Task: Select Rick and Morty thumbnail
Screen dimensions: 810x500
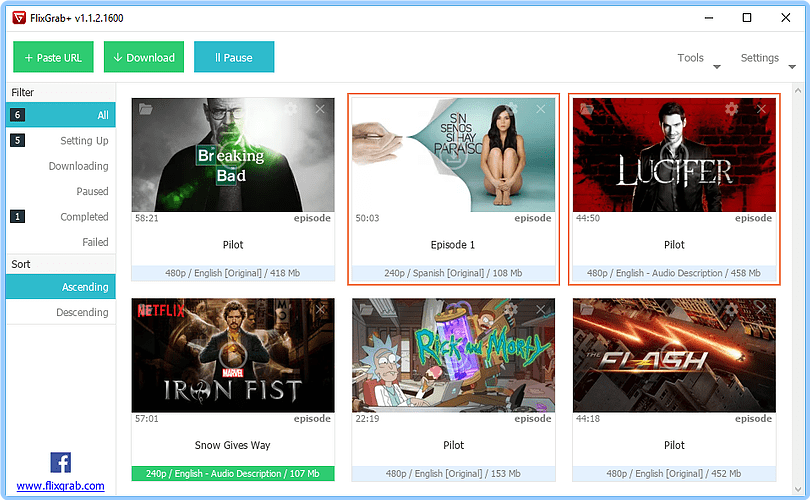Action: click(x=454, y=355)
